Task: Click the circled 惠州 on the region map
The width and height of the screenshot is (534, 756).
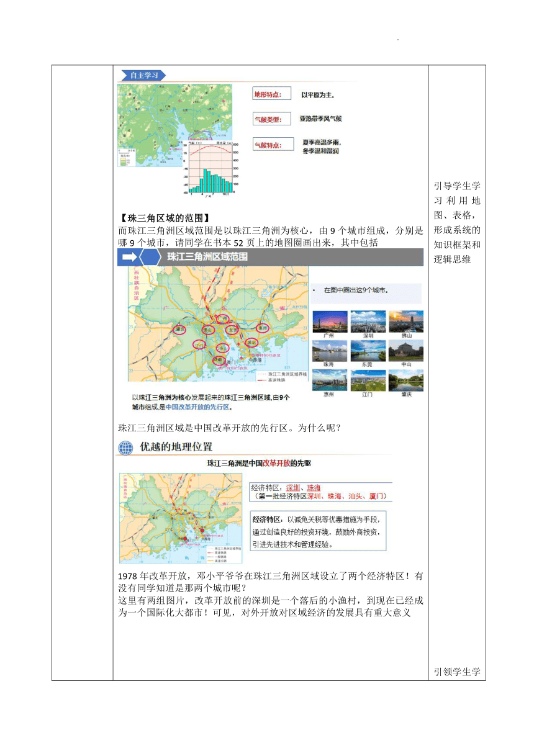Action: 262,327
